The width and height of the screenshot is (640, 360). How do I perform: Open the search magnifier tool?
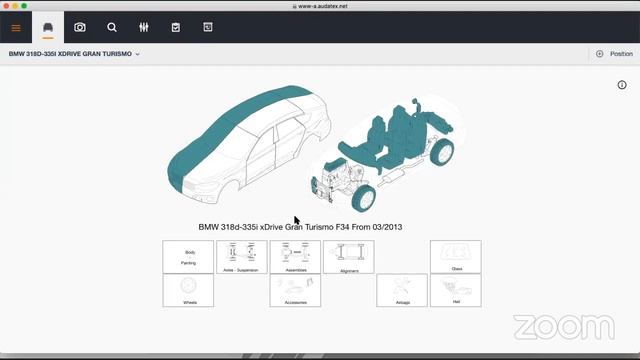tap(112, 27)
